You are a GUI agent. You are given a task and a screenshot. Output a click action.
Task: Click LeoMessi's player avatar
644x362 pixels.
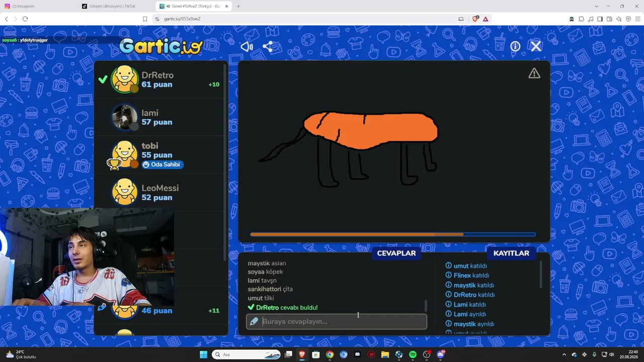tap(124, 193)
